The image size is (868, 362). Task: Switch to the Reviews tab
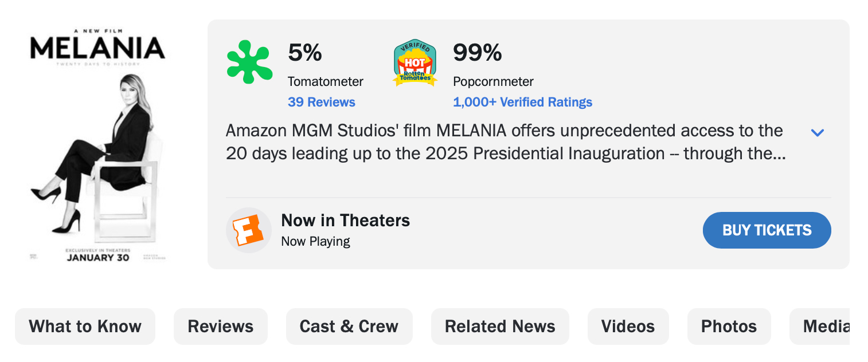tap(220, 326)
